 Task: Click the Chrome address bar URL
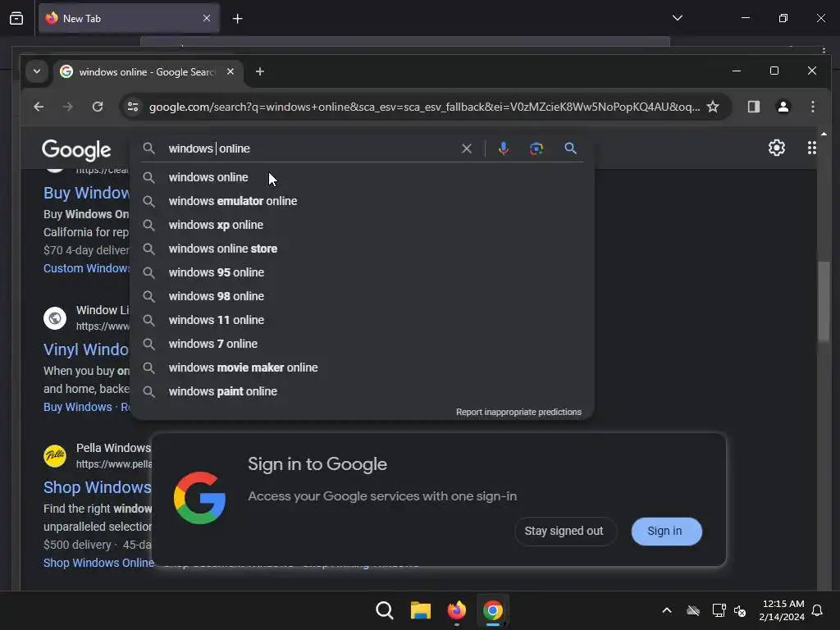424,107
